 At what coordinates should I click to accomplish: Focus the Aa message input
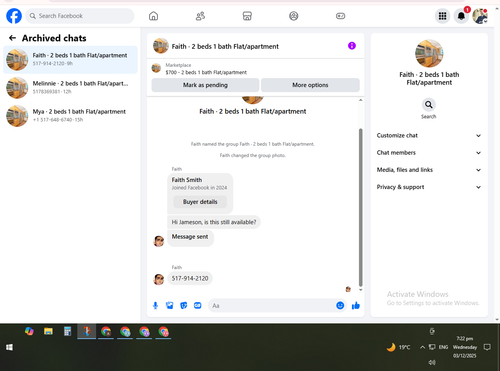pyautogui.click(x=272, y=305)
